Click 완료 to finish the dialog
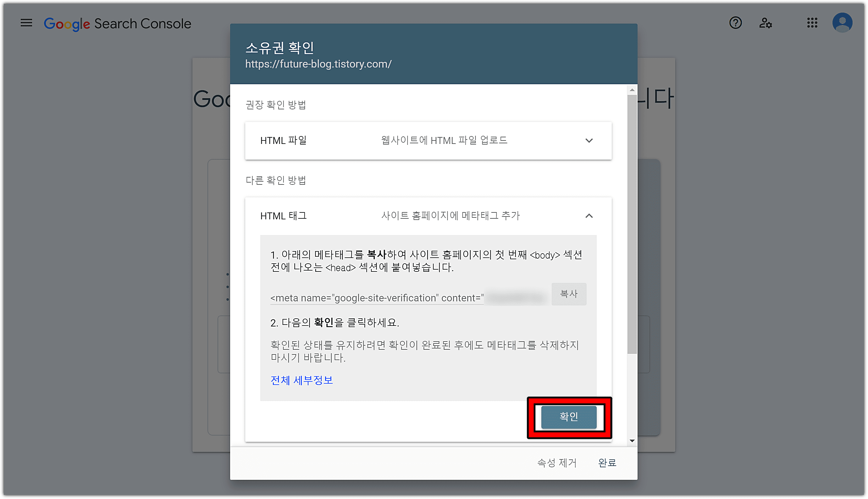868x499 pixels. [x=607, y=463]
